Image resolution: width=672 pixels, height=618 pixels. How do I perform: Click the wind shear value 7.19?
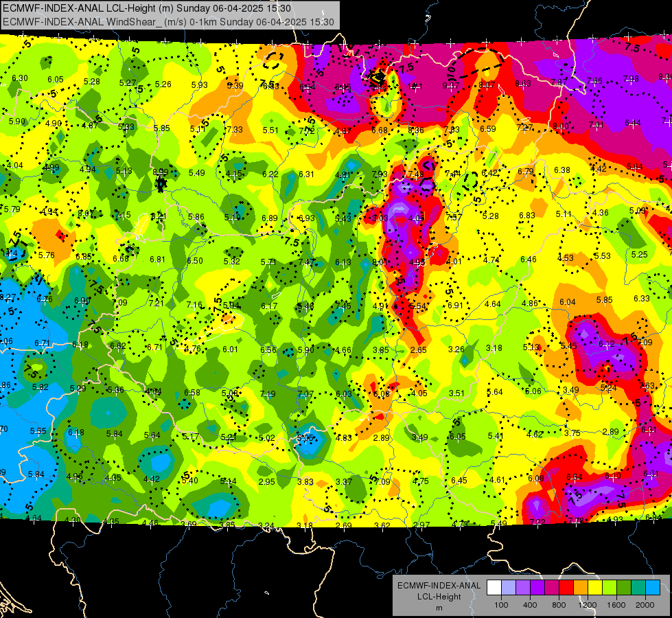[x=268, y=393]
